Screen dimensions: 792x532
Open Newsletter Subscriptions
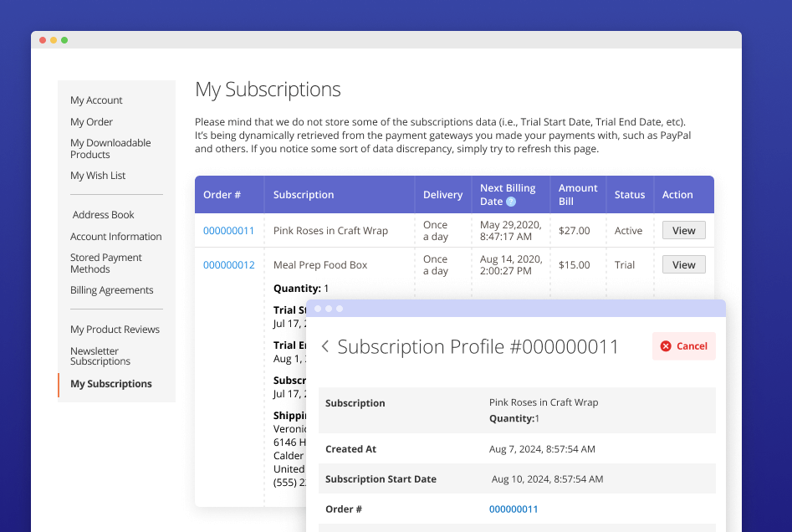point(100,356)
